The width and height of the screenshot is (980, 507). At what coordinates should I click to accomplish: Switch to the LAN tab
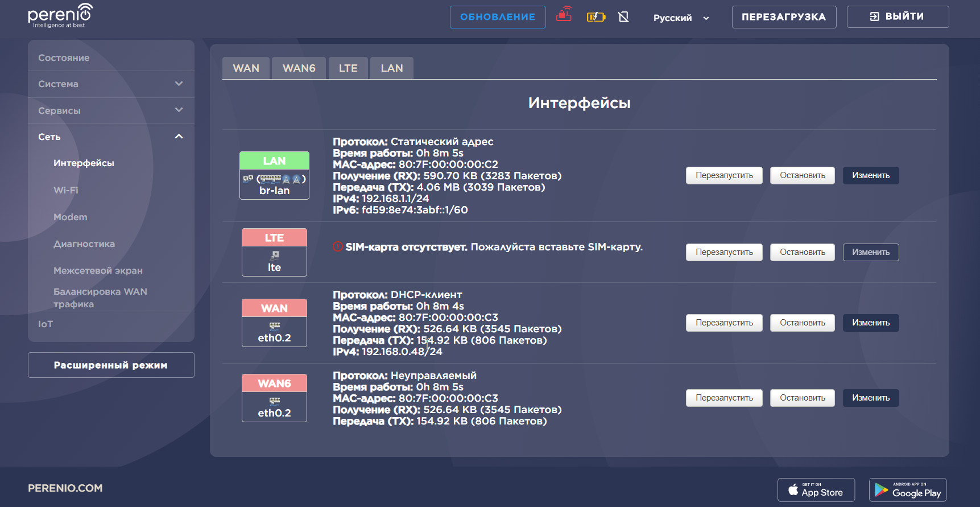(392, 68)
